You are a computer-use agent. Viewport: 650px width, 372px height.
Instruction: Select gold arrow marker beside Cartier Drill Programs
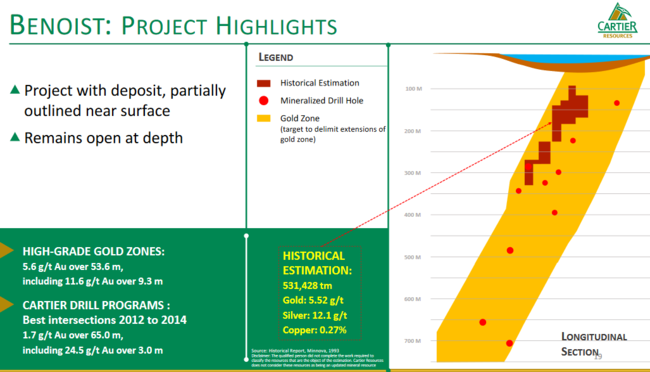[x=6, y=304]
